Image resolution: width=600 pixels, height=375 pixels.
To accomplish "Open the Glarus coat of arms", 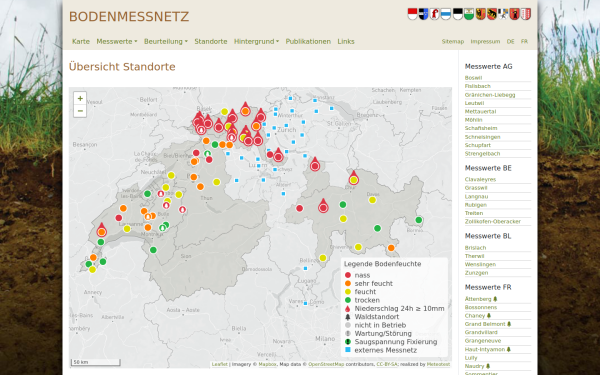I will pos(514,14).
